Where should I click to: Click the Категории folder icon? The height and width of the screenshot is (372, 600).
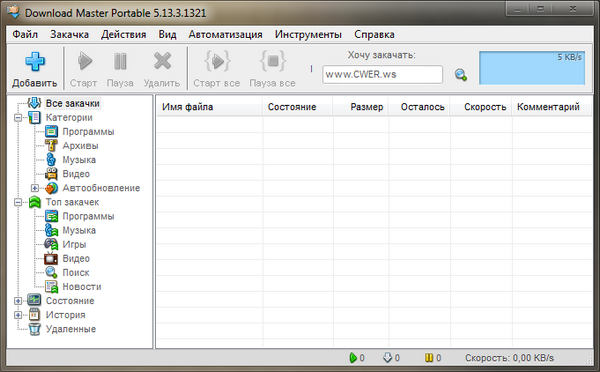click(x=34, y=117)
